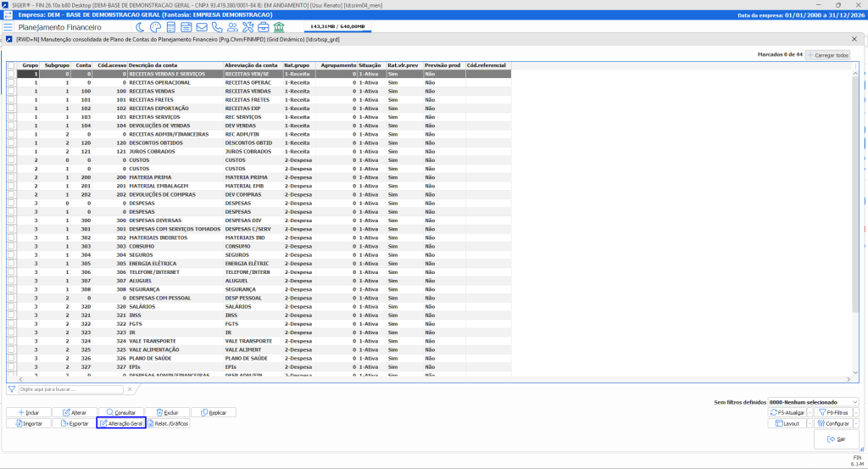The image size is (868, 469).
Task: Click the 'Carregar todos' button
Action: [x=827, y=55]
